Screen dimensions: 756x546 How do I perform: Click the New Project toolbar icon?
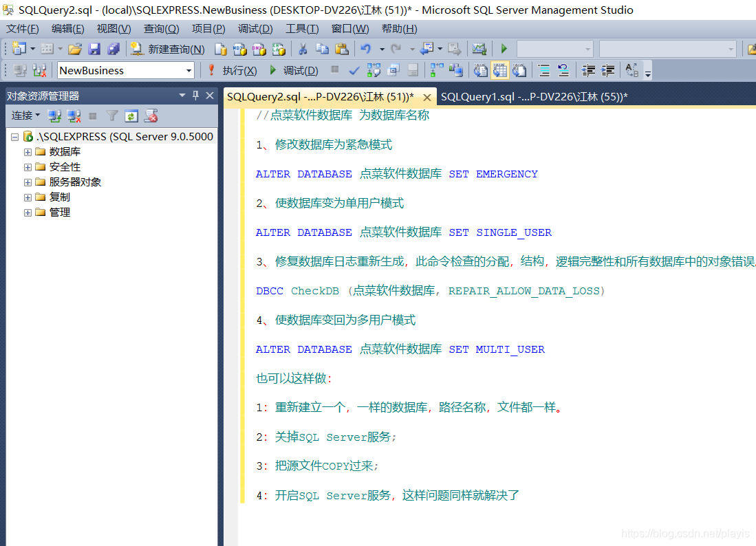pos(19,49)
